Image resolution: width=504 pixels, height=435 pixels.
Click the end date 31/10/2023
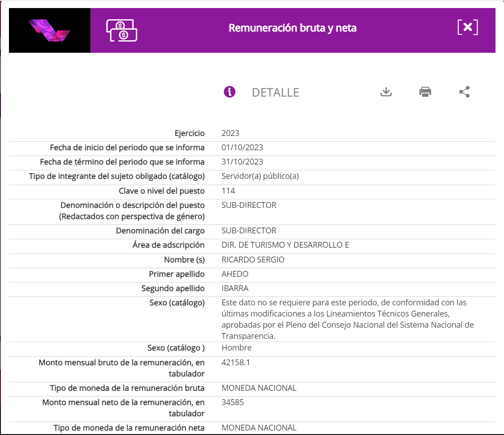pos(242,162)
